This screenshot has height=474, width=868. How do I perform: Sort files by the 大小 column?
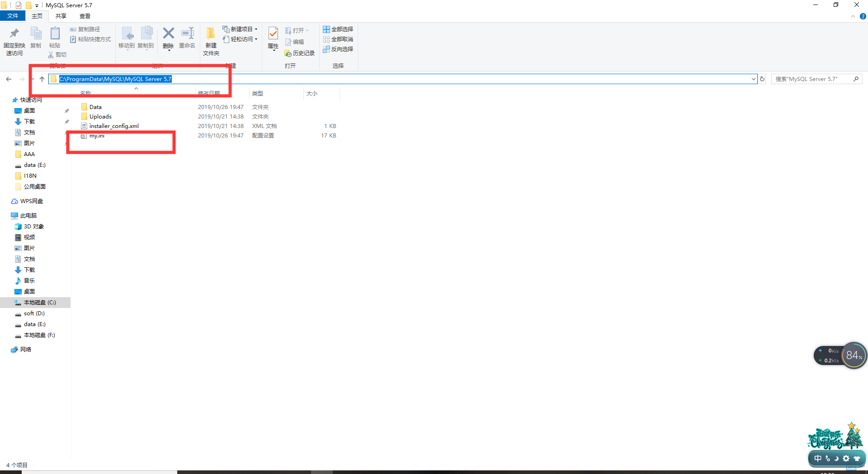click(321, 94)
